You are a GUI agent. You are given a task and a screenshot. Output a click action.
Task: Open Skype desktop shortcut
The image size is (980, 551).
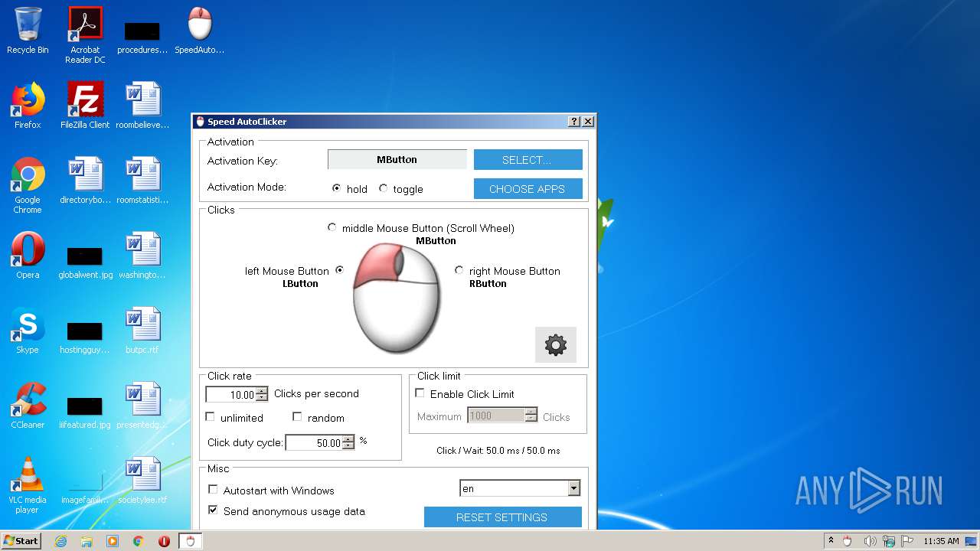[x=28, y=331]
